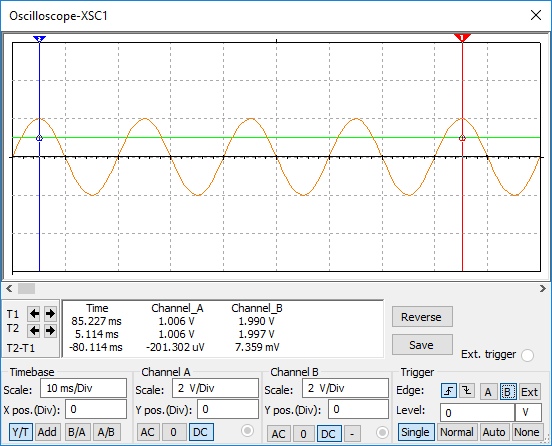
Task: Select B/A timebase display mode
Action: [x=77, y=432]
